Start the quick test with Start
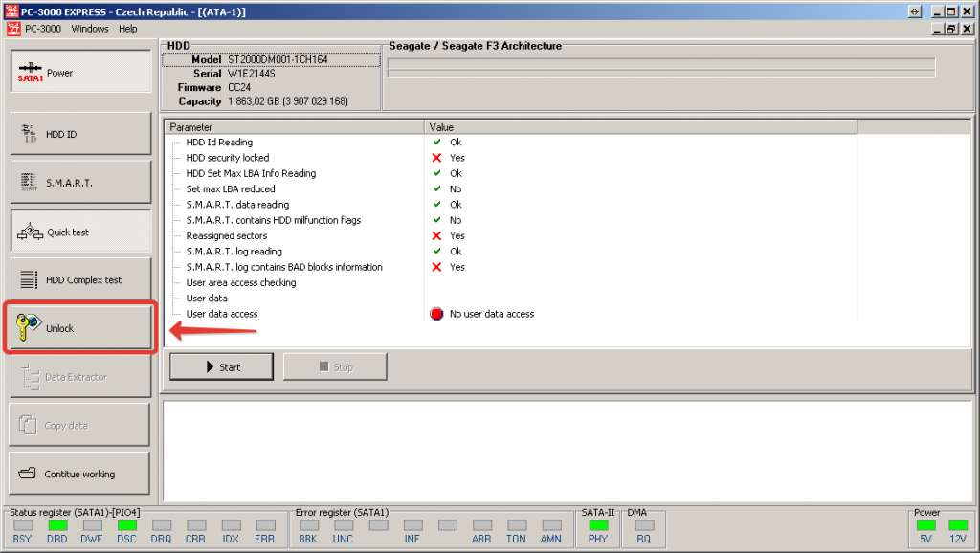Viewport: 980px width, 553px height. click(x=221, y=366)
